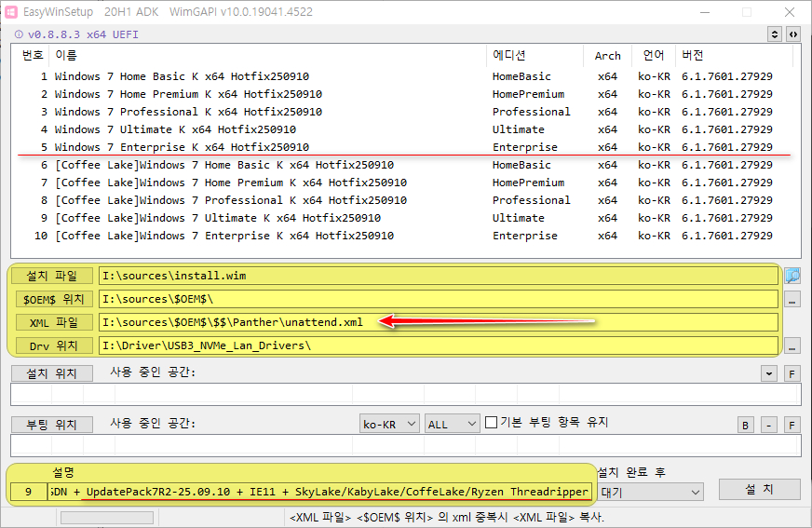Sort by 언어 column header
812x528 pixels.
pyautogui.click(x=654, y=55)
